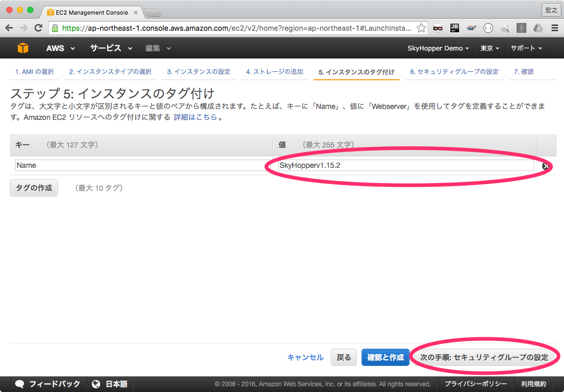Click the Google Drive extension icon

538,28
